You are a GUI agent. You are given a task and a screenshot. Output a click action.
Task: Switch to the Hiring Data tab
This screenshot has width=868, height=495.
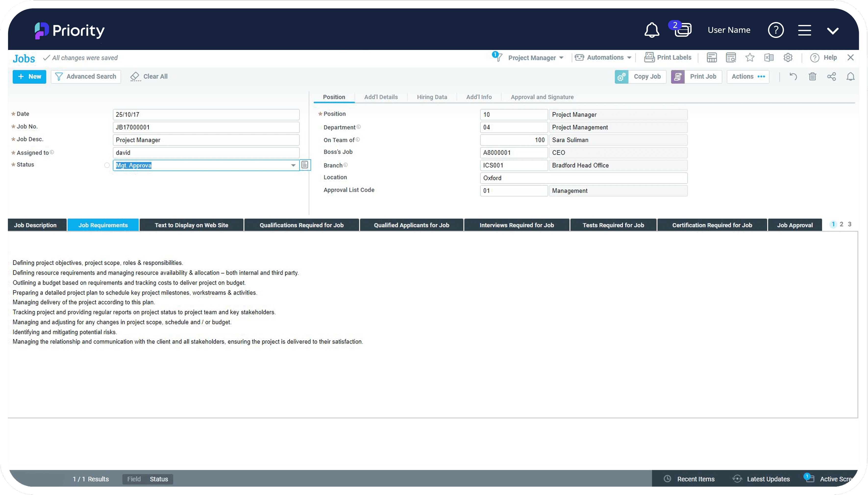coord(432,97)
